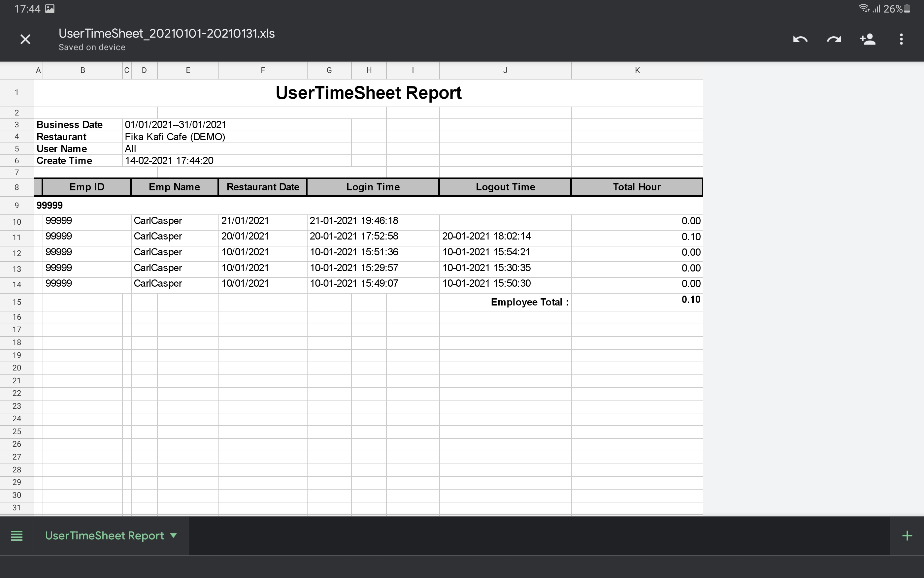This screenshot has width=924, height=578.
Task: Click the redo arrow icon
Action: pos(834,39)
